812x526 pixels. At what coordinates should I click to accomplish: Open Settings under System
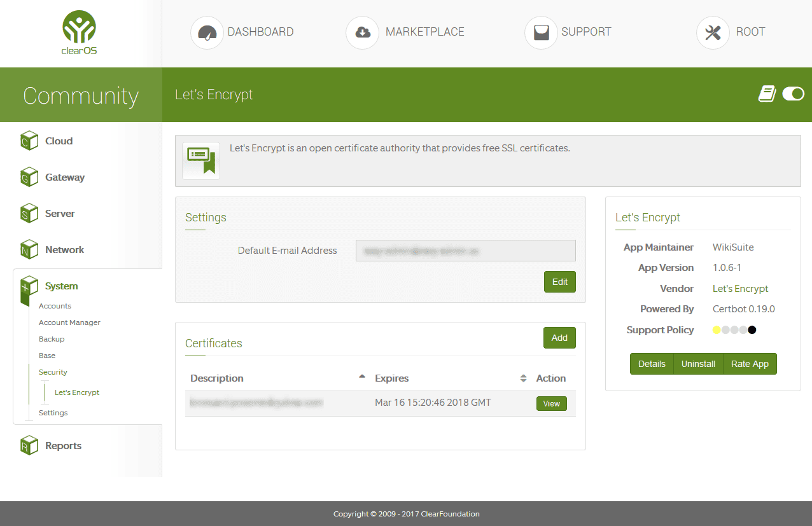53,413
